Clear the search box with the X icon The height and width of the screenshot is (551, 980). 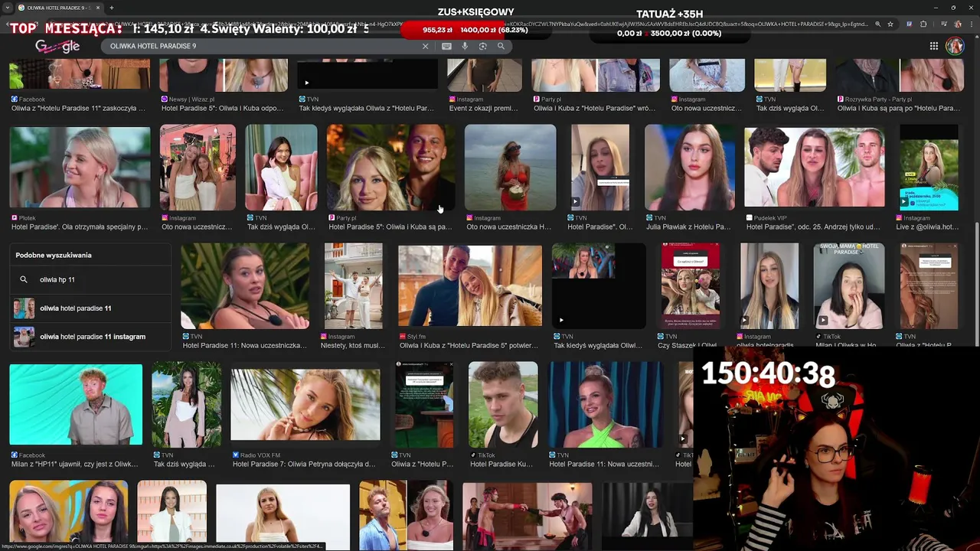426,46
